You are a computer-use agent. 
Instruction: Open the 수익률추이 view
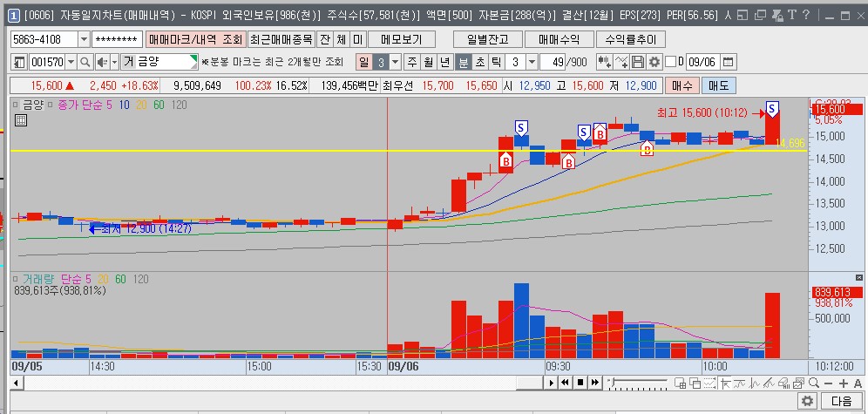tap(630, 39)
